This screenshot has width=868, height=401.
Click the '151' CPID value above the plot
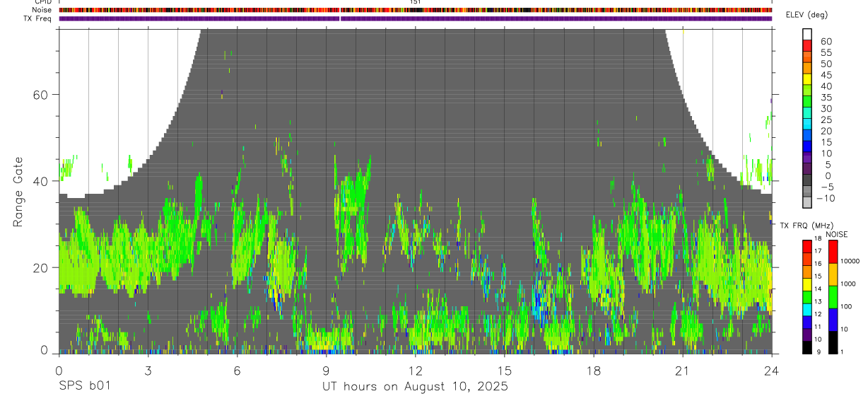point(415,2)
